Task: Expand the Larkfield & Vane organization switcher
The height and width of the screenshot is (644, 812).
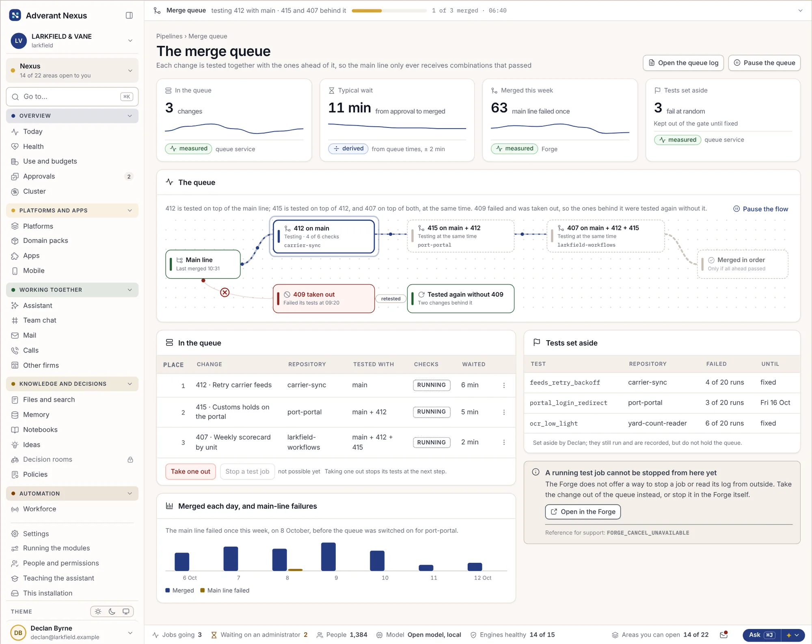Action: point(72,41)
